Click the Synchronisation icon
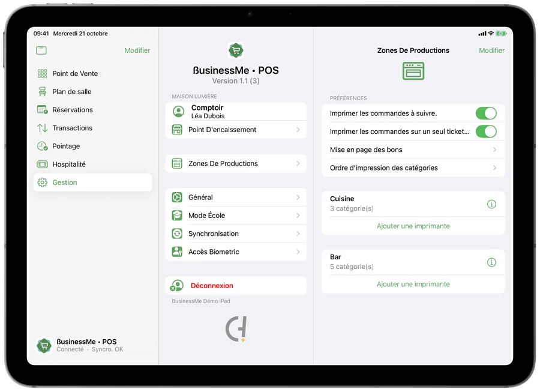The width and height of the screenshot is (540, 392). pyautogui.click(x=177, y=234)
